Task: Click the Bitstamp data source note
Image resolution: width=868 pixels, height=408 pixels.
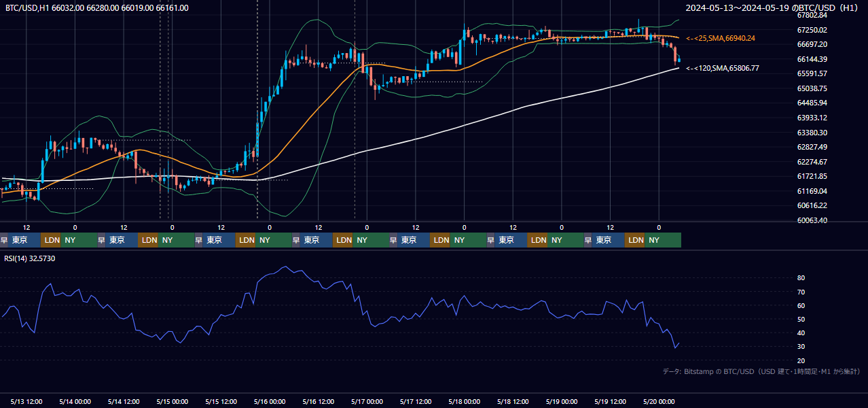Action: pyautogui.click(x=761, y=371)
